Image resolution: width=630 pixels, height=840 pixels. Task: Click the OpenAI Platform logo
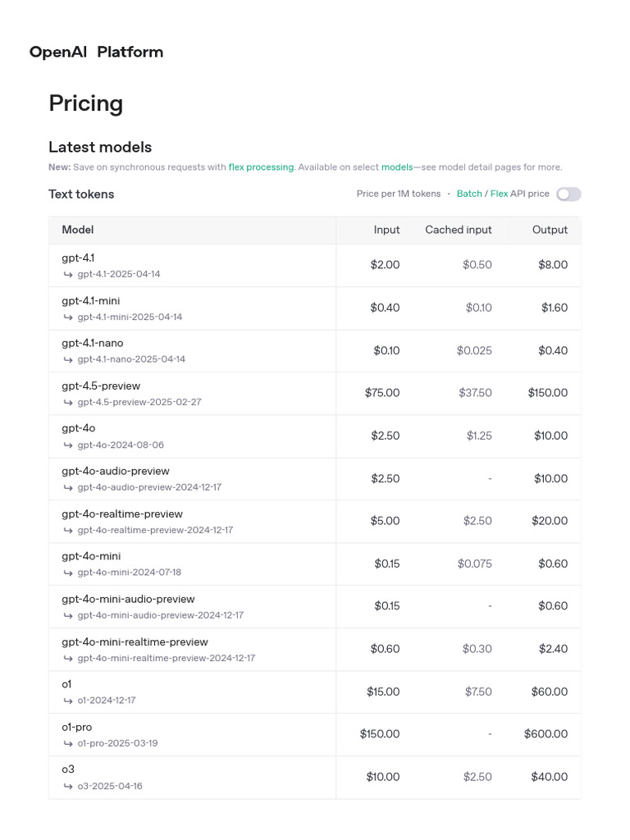pyautogui.click(x=96, y=52)
